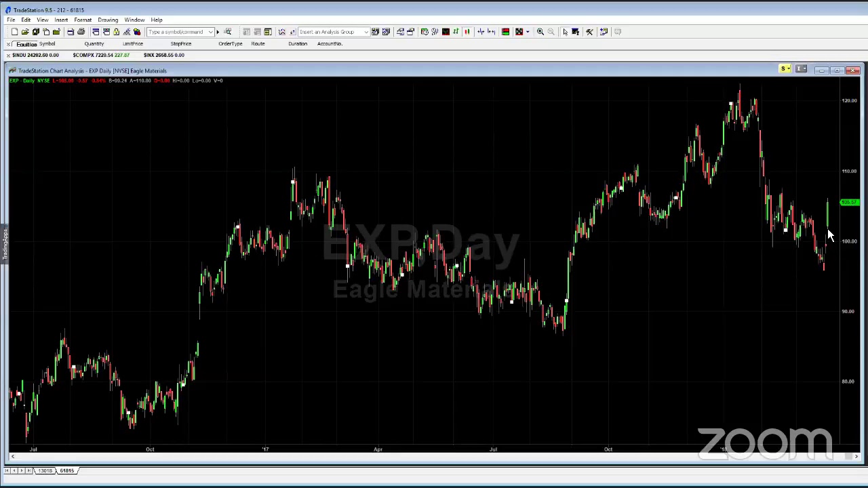Open the Format menu
Image resolution: width=868 pixels, height=488 pixels.
pyautogui.click(x=83, y=20)
